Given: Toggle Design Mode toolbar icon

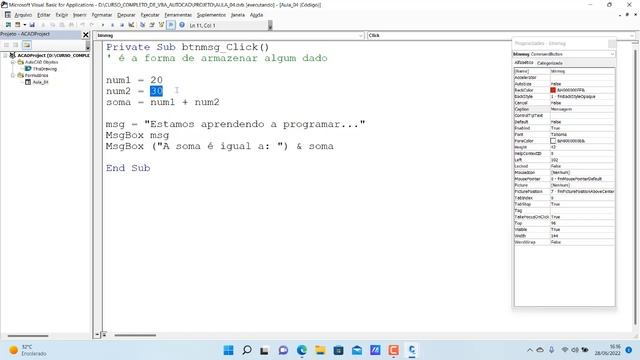Looking at the screenshot, I should coord(131,25).
